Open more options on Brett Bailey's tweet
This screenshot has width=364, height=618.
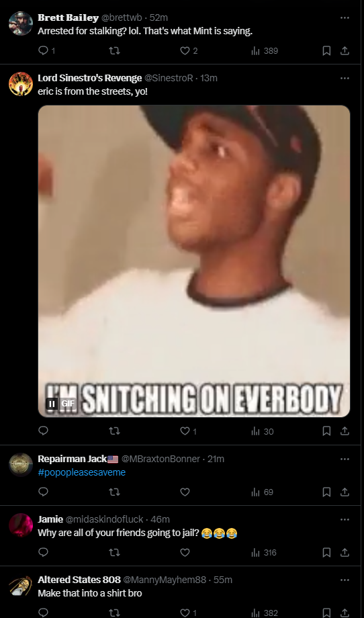point(345,17)
